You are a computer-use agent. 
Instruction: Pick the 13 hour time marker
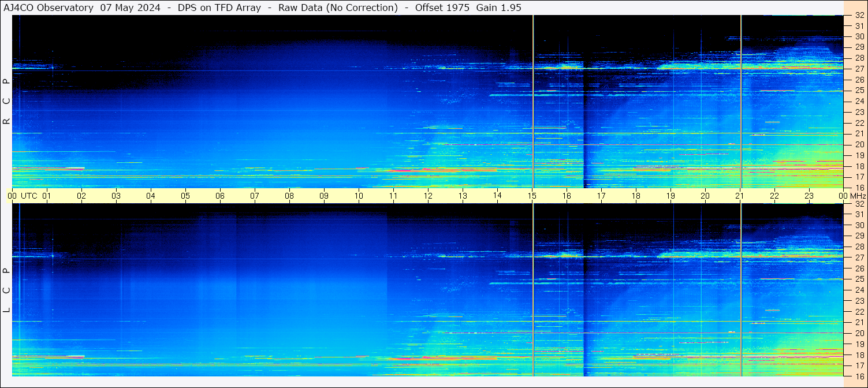(x=463, y=196)
